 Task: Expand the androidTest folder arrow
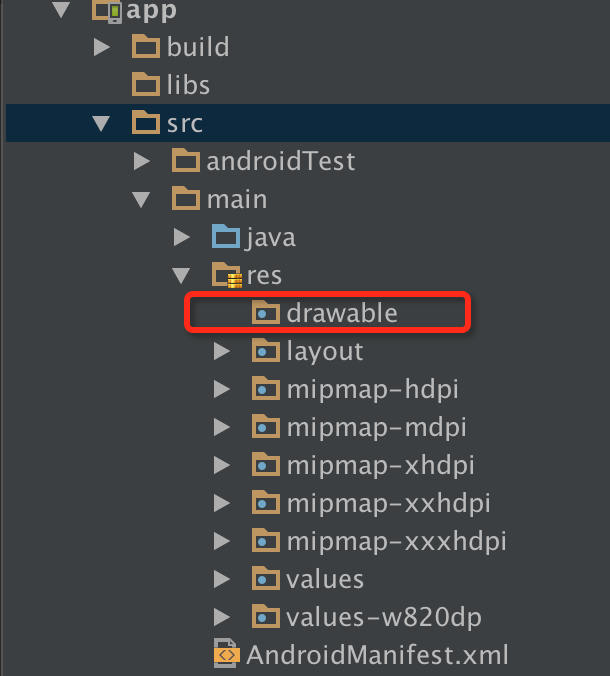point(141,161)
